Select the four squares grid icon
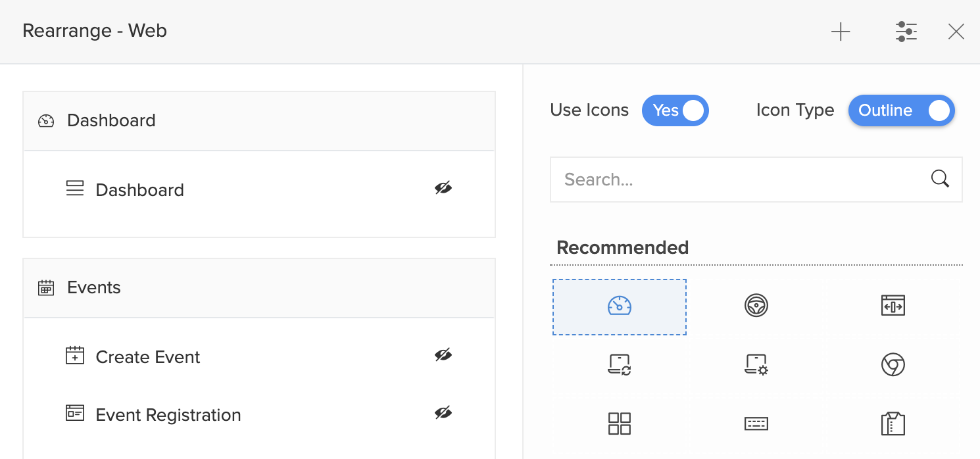Screen dimensions: 980x459 [619, 423]
